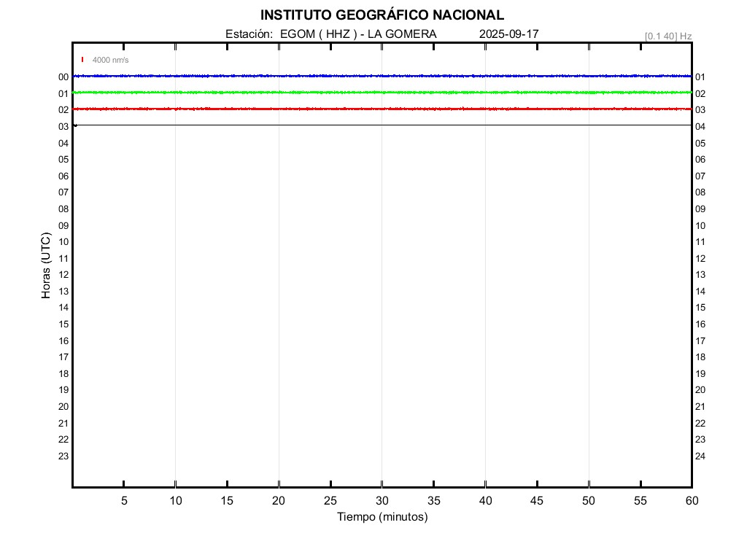The height and width of the screenshot is (560, 747).
Task: Click the 50 minute tick label
Action: click(x=589, y=500)
